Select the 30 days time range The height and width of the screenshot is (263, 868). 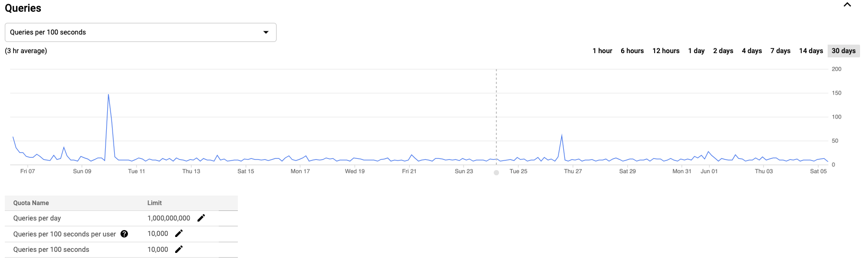click(844, 51)
